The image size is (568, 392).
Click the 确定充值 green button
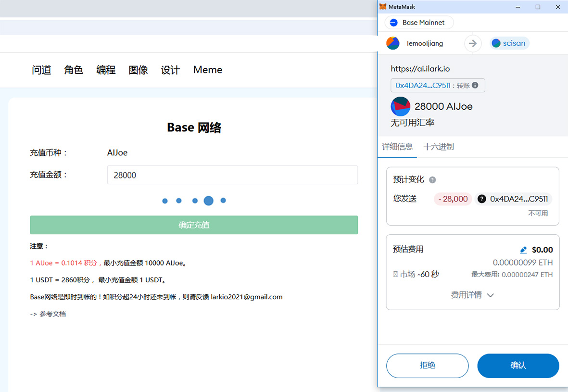(x=194, y=225)
